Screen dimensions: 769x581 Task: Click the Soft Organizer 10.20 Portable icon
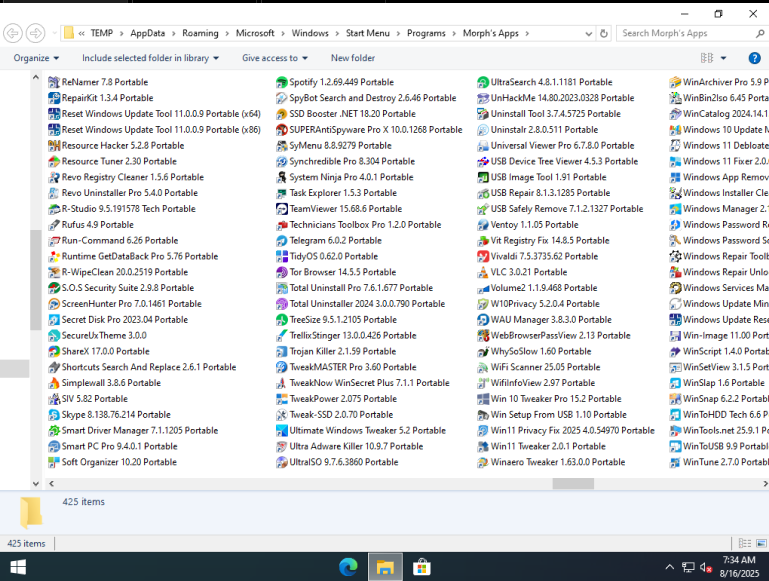pyautogui.click(x=54, y=462)
